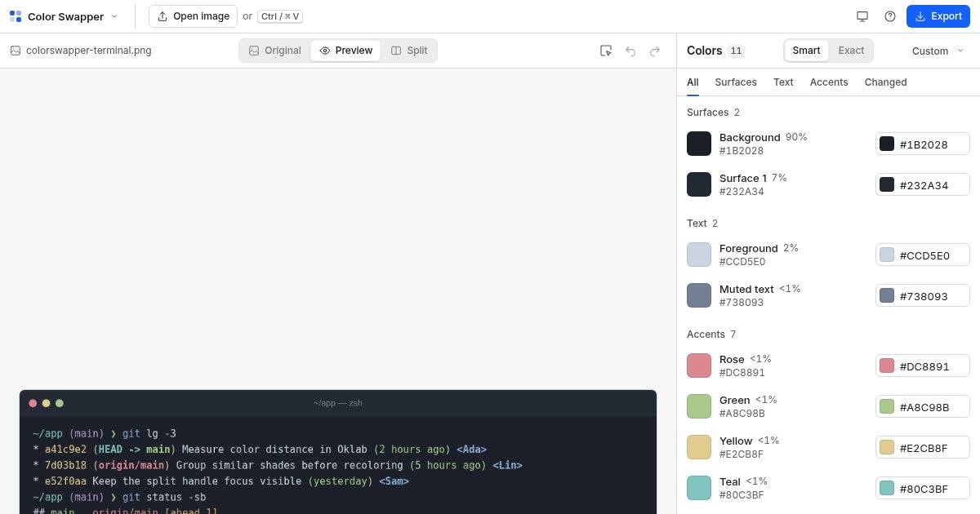
Task: Select the large Yellow accent swatch
Action: click(x=699, y=447)
